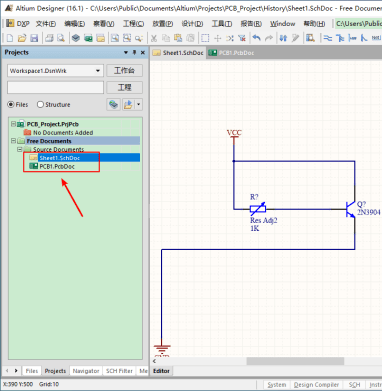Undo the last action

256,38
